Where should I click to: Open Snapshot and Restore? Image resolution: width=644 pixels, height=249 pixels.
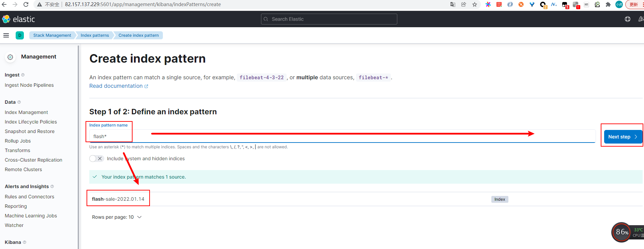pos(30,131)
